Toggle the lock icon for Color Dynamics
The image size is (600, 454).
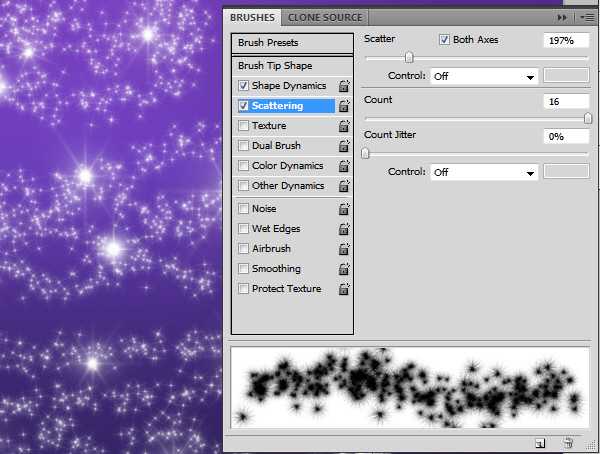344,167
